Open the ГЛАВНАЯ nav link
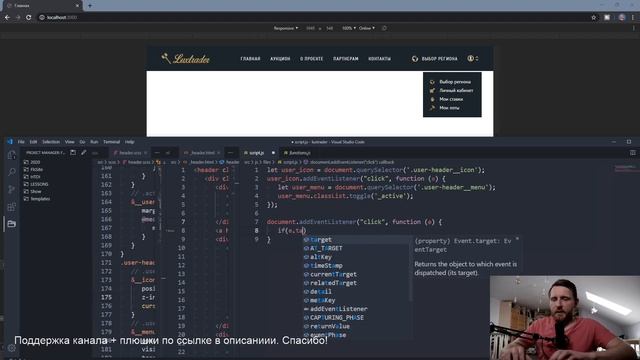This screenshot has width=640, height=360. (x=250, y=59)
